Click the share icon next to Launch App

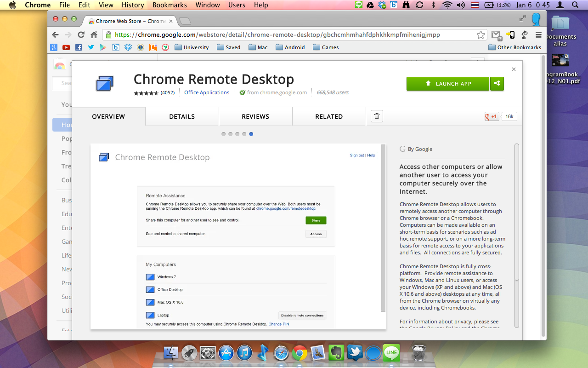[x=497, y=84]
